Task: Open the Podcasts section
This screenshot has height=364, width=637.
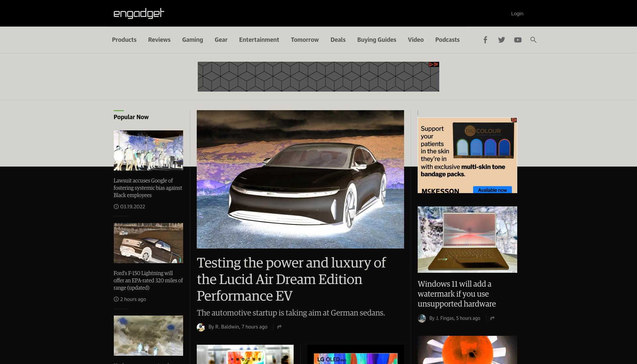Action: [x=447, y=40]
